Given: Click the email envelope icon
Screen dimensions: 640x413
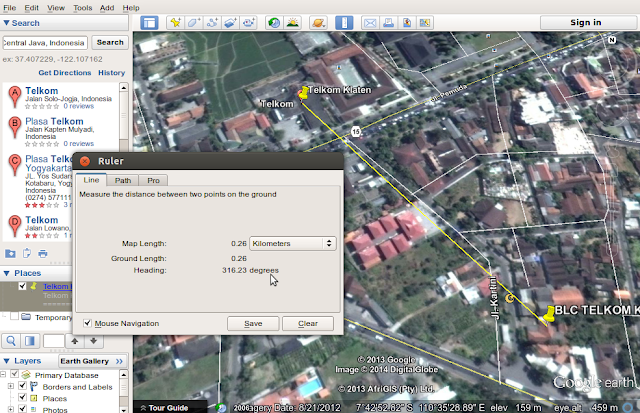Looking at the screenshot, I should pyautogui.click(x=370, y=23).
